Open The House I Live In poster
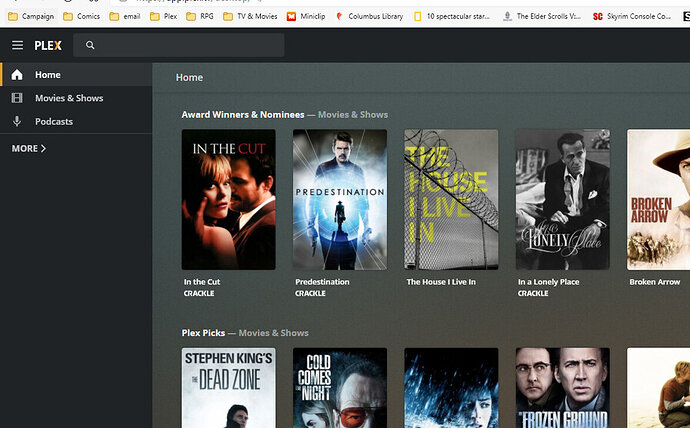Image resolution: width=690 pixels, height=428 pixels. pos(451,199)
